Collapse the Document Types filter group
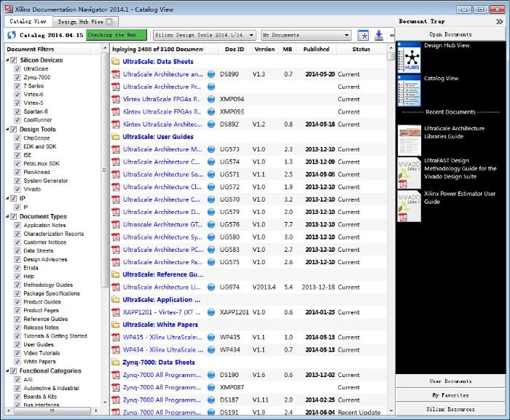Screen dimensions: 510x420 [x=7, y=216]
